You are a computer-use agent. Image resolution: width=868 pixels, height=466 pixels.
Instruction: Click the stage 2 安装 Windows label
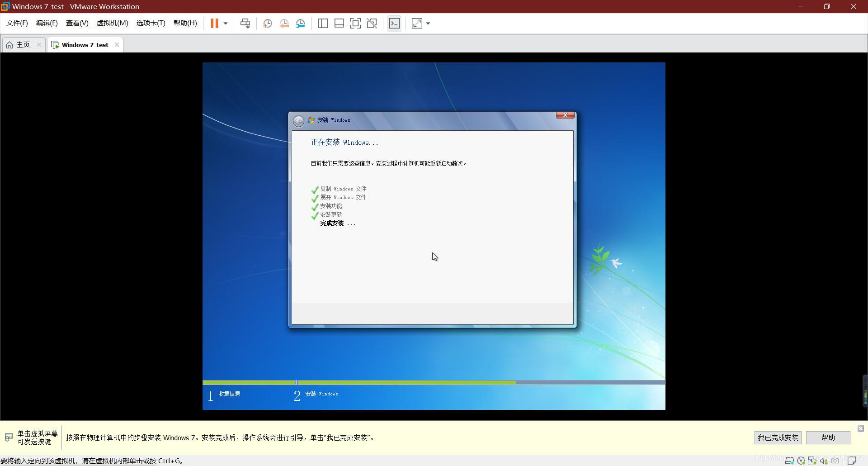[x=321, y=394]
